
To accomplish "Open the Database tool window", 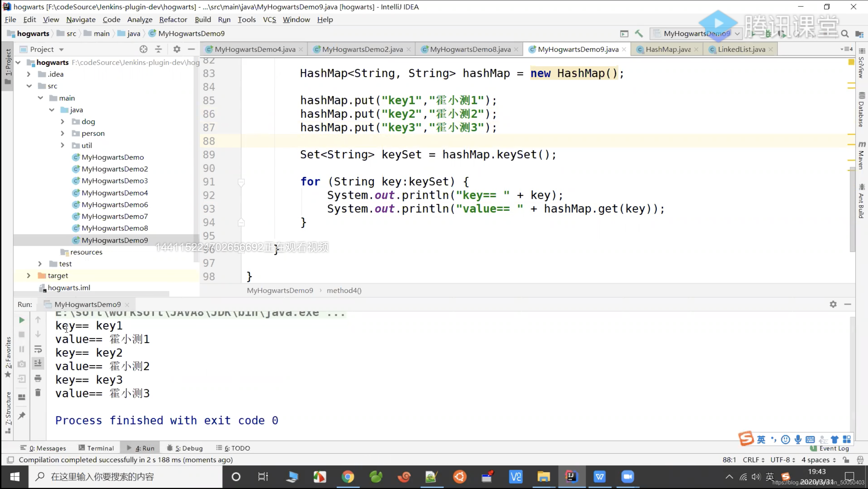I will [862, 109].
